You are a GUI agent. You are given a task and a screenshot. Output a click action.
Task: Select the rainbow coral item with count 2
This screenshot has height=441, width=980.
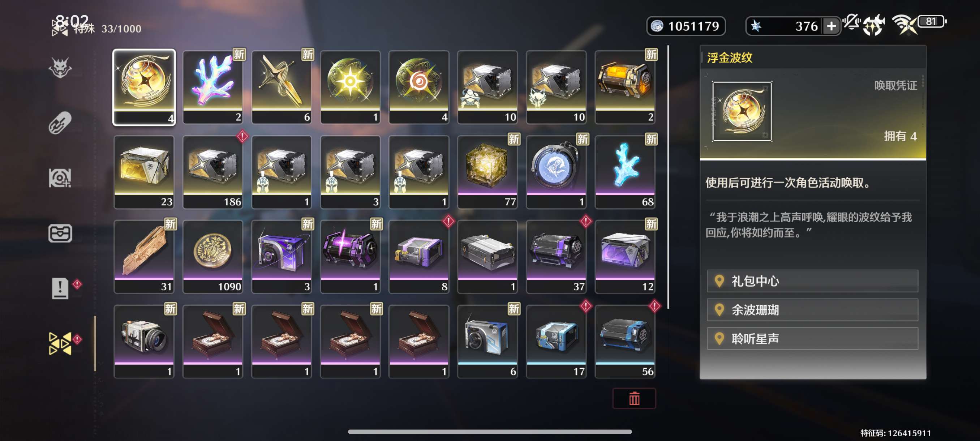coord(213,87)
